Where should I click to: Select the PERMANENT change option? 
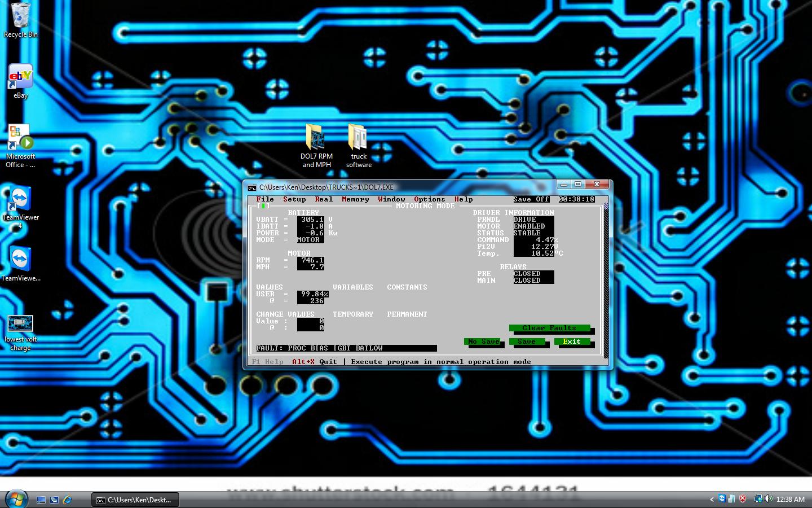point(407,314)
